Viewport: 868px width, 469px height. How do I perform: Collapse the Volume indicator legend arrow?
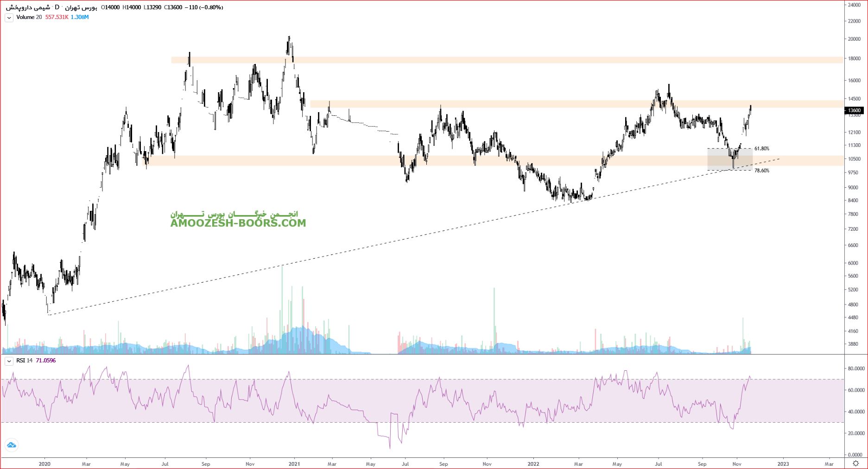click(x=9, y=18)
